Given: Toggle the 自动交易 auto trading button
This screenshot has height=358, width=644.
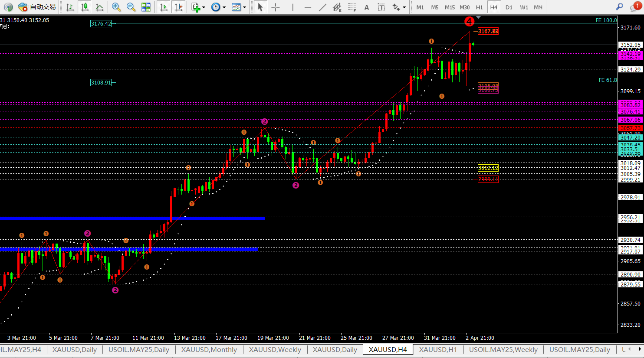Looking at the screenshot, I should tap(37, 7).
